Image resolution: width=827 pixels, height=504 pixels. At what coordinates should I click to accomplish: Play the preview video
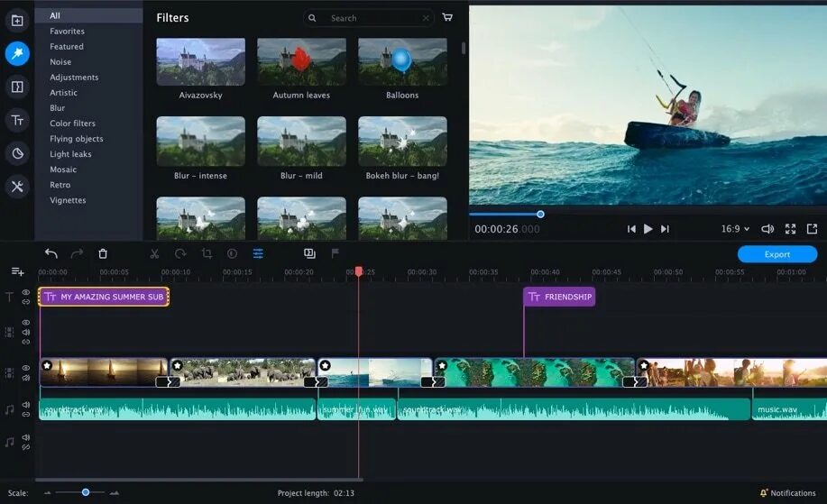(648, 229)
